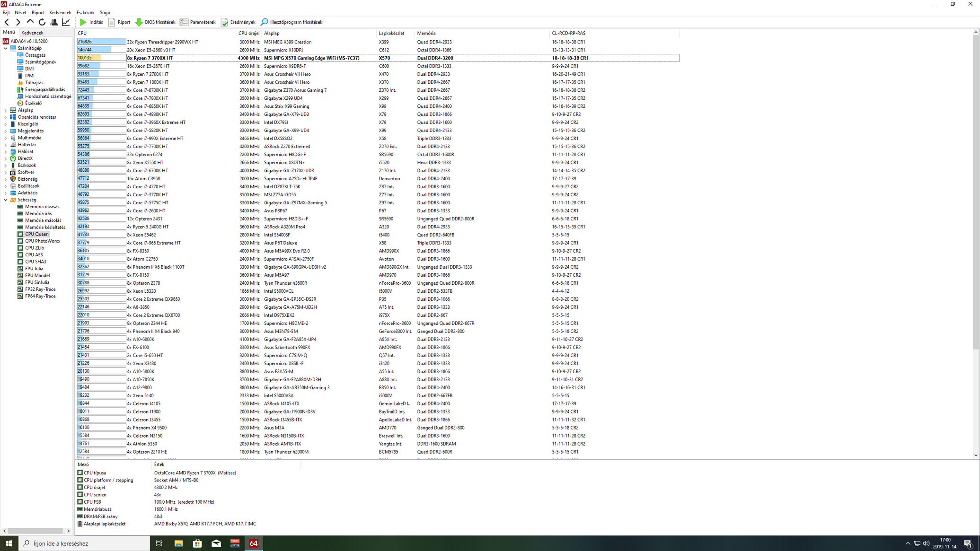Sort by the Memória column header
980x551 pixels.
click(426, 33)
